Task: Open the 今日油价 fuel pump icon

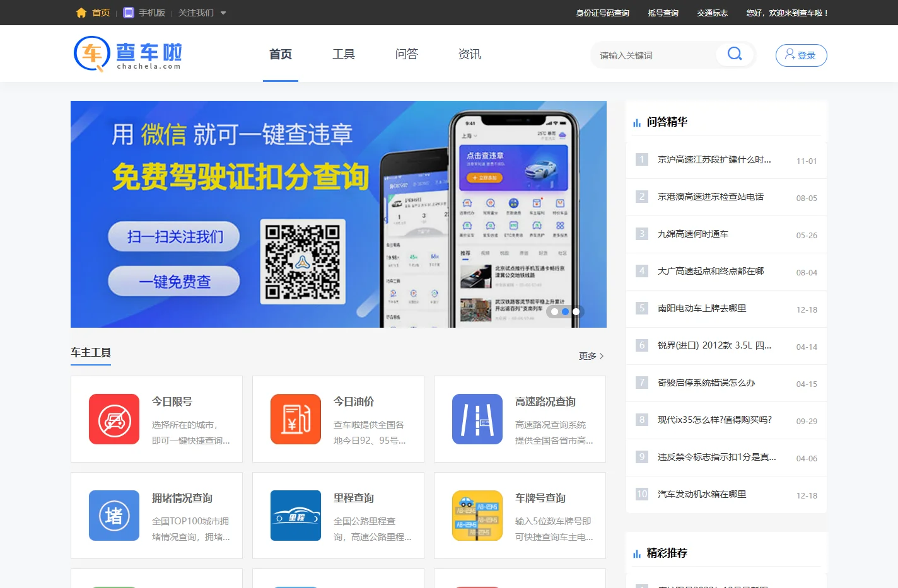Action: (296, 419)
